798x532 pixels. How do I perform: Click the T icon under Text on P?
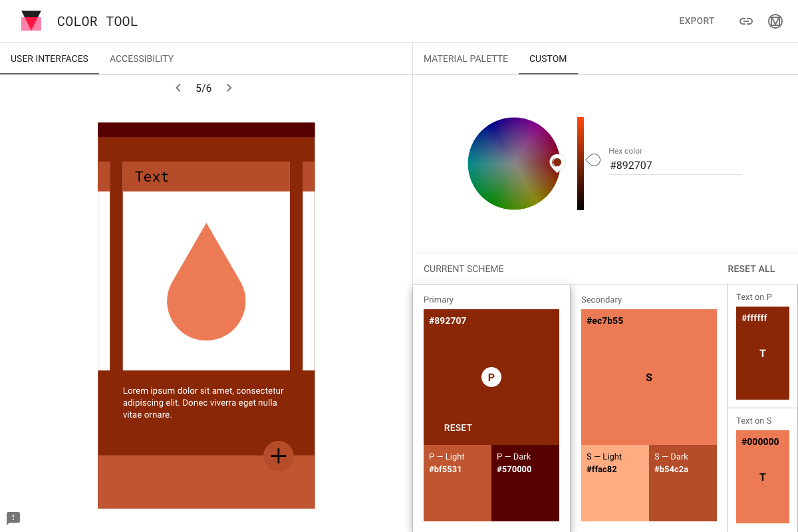coord(762,353)
